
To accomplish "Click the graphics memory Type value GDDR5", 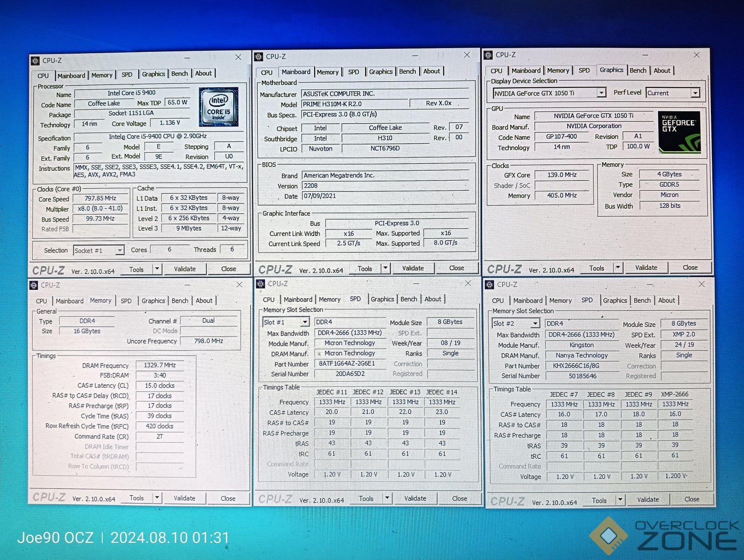I will pos(670,185).
